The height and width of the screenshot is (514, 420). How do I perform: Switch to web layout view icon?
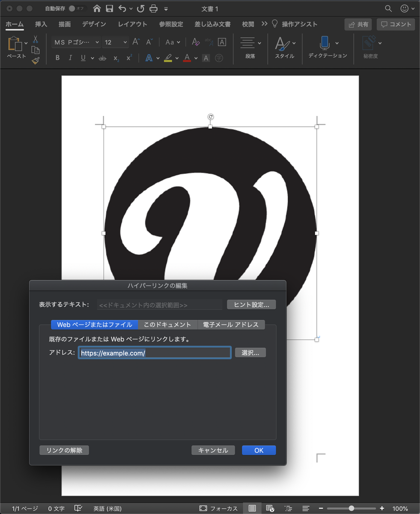pyautogui.click(x=270, y=508)
